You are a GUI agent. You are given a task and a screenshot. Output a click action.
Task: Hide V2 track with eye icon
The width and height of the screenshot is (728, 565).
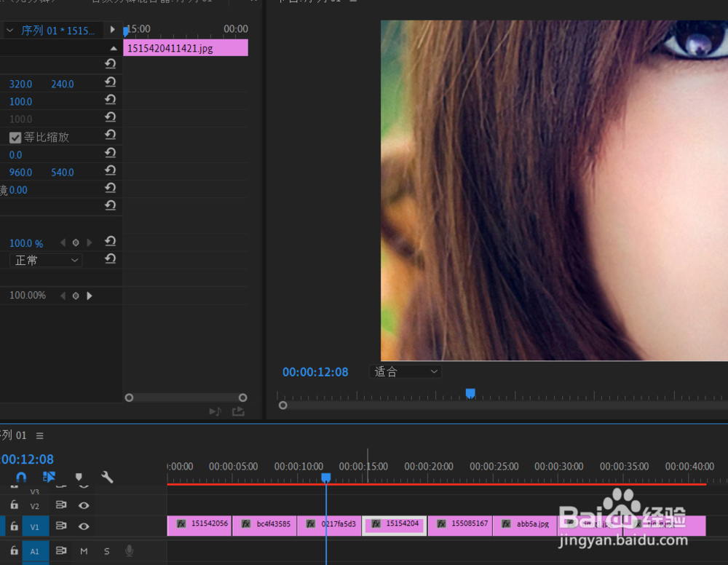coord(84,505)
